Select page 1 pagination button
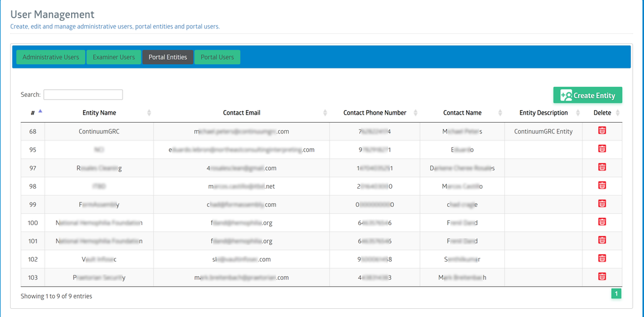The image size is (644, 317). pyautogui.click(x=616, y=294)
